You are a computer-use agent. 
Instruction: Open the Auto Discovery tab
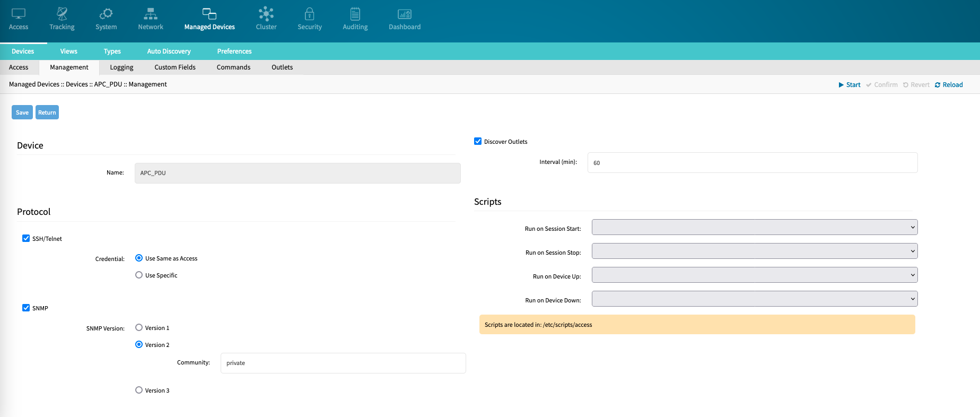click(x=169, y=51)
